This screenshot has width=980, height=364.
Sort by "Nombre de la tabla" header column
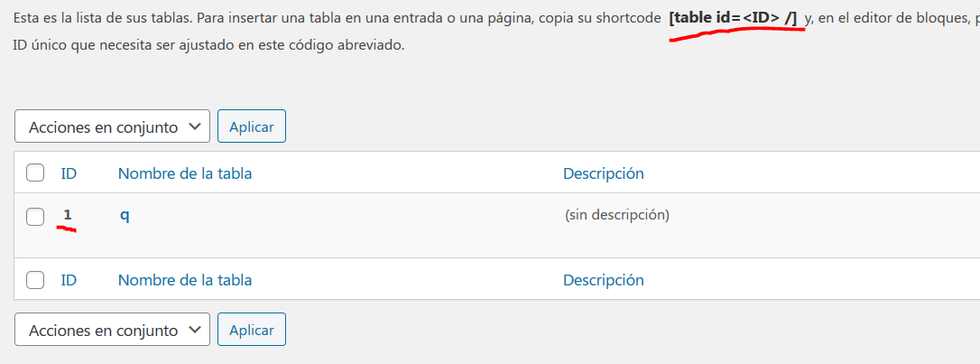click(x=185, y=173)
